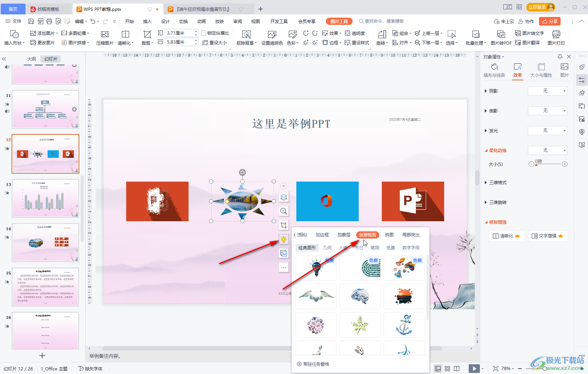Click 重设大小 reset size
This screenshot has height=374, width=588.
pos(215,43)
